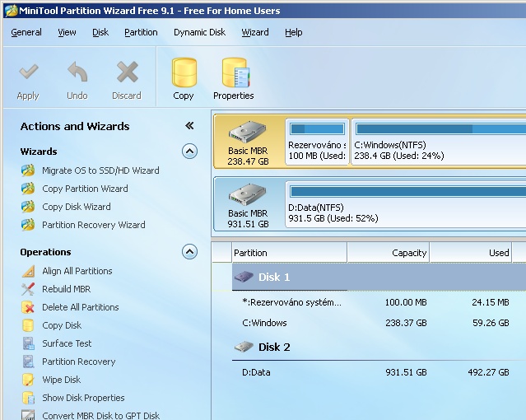Choose Surface Test operation

pyautogui.click(x=67, y=343)
